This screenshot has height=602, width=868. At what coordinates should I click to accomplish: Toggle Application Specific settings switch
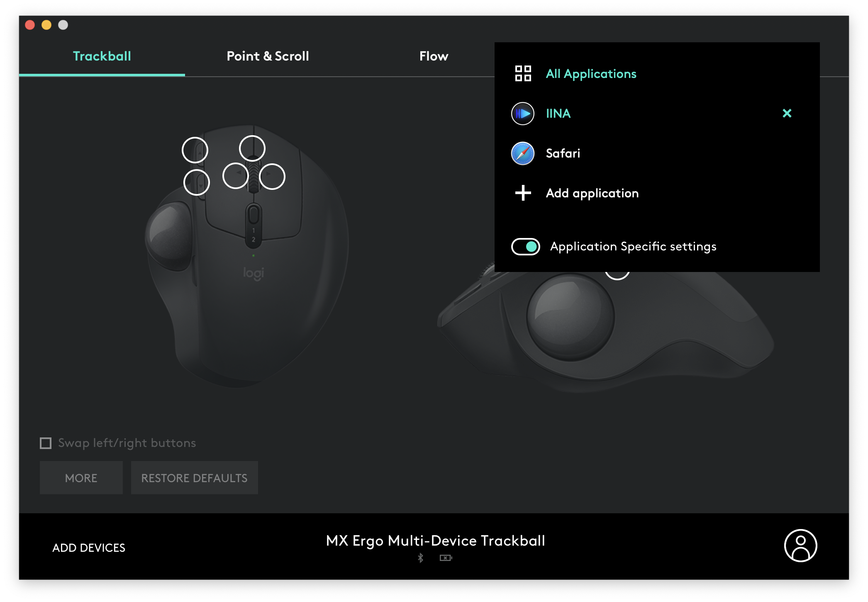coord(525,247)
